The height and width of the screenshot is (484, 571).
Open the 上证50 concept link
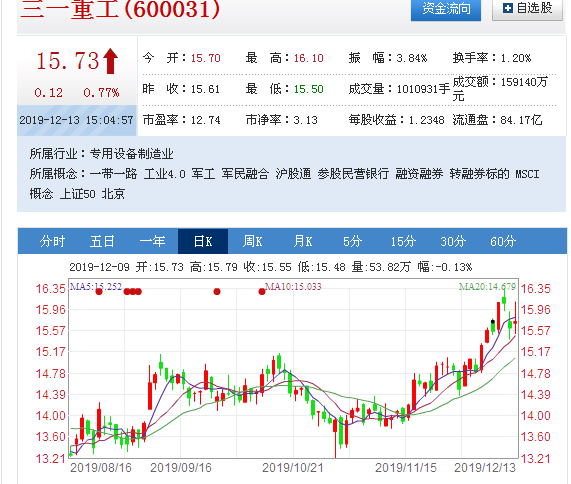(78, 194)
